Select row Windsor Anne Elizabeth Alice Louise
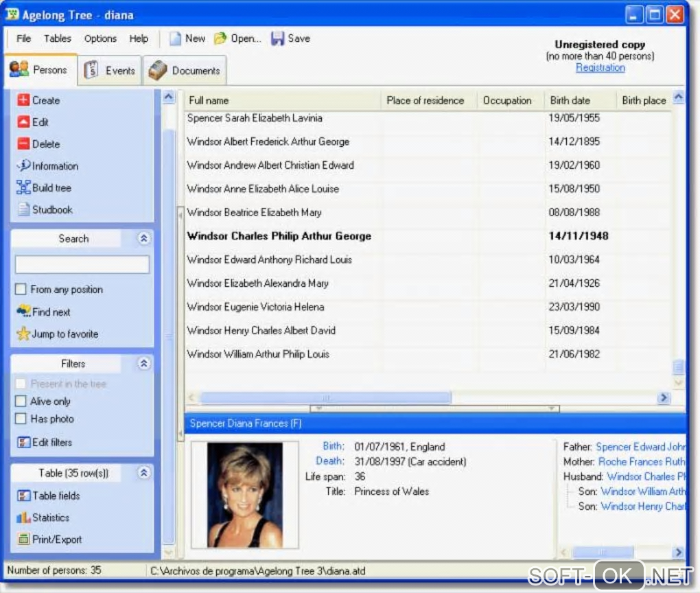 (x=428, y=189)
